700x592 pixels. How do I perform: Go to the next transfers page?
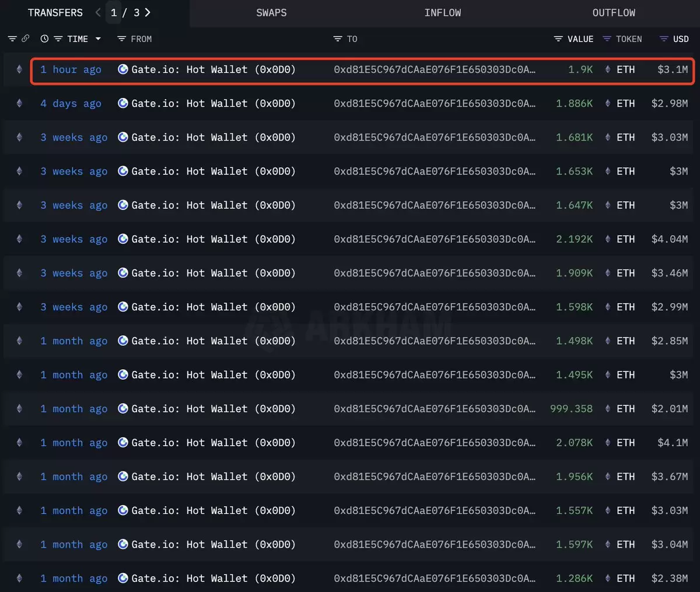pos(148,12)
